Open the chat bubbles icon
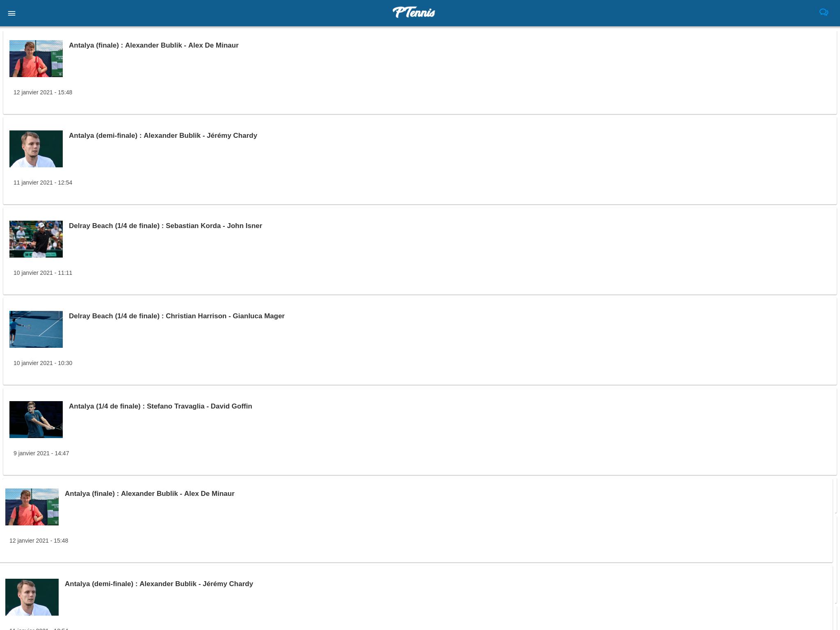 [x=824, y=12]
